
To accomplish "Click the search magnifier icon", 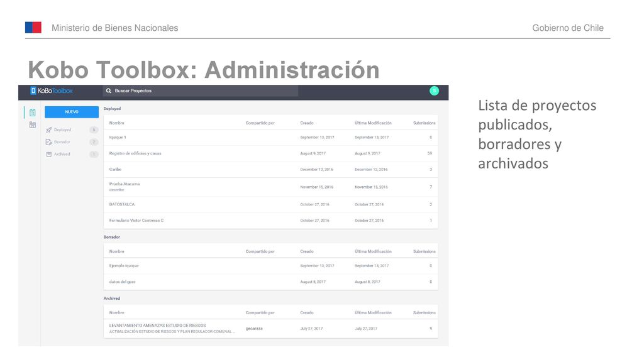I will pyautogui.click(x=108, y=90).
